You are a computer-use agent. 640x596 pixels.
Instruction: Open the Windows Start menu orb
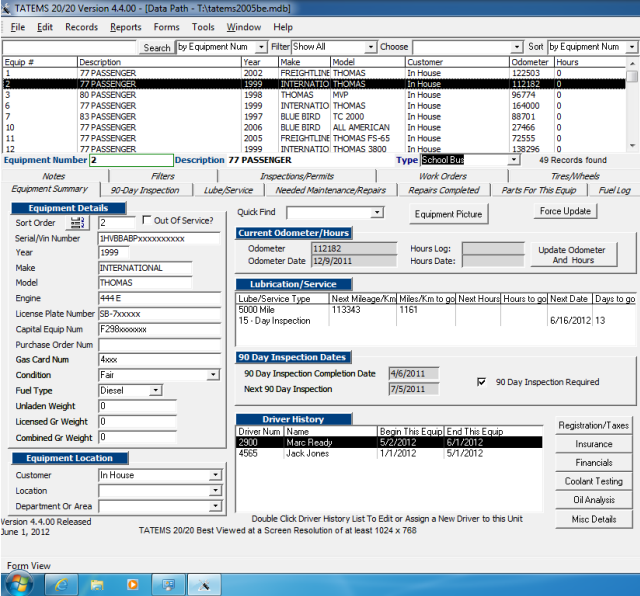click(x=18, y=582)
